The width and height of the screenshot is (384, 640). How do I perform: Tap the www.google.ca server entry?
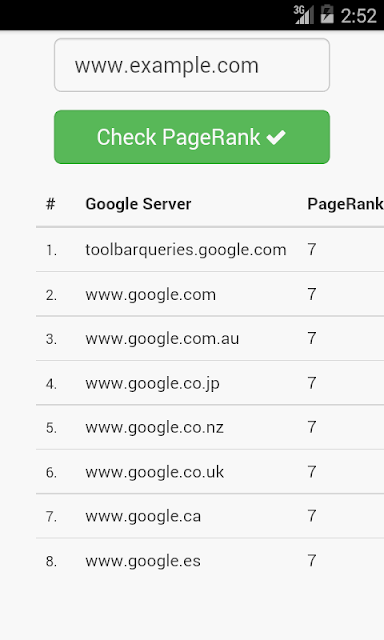(x=210, y=516)
